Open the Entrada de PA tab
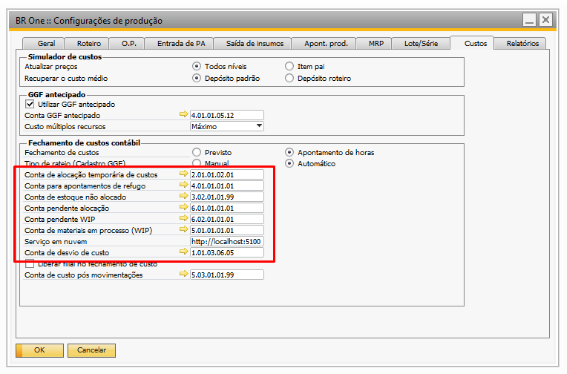Image resolution: width=567 pixels, height=374 pixels. (179, 43)
